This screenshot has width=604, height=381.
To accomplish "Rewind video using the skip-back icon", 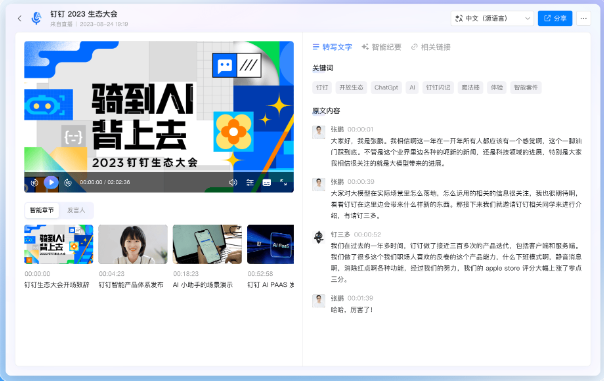I will pos(34,183).
